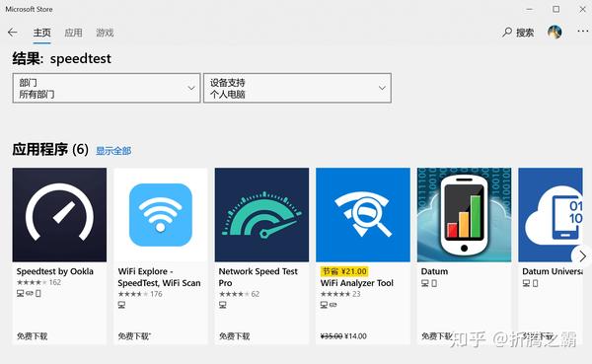
Task: Click device icons under Datum title
Action: [x=429, y=283]
